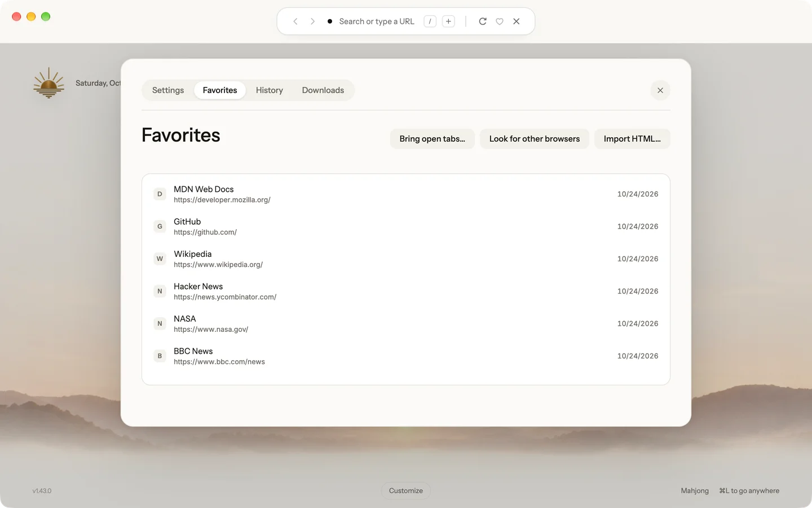Click the D favicon for MDN Web Docs
This screenshot has height=508, width=812.
pyautogui.click(x=160, y=194)
